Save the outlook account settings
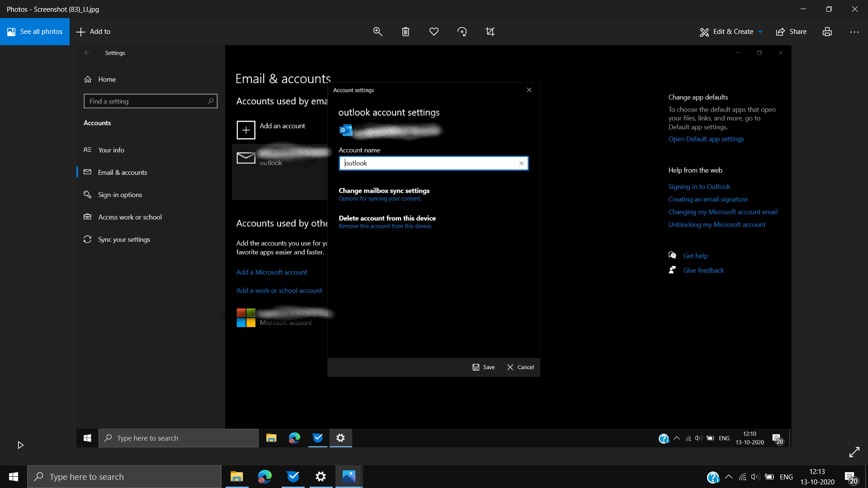This screenshot has width=868, height=488. pos(483,367)
